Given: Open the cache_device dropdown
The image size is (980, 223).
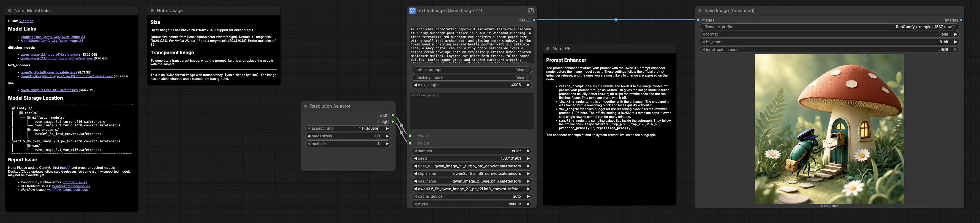Looking at the screenshot, I should click(472, 196).
